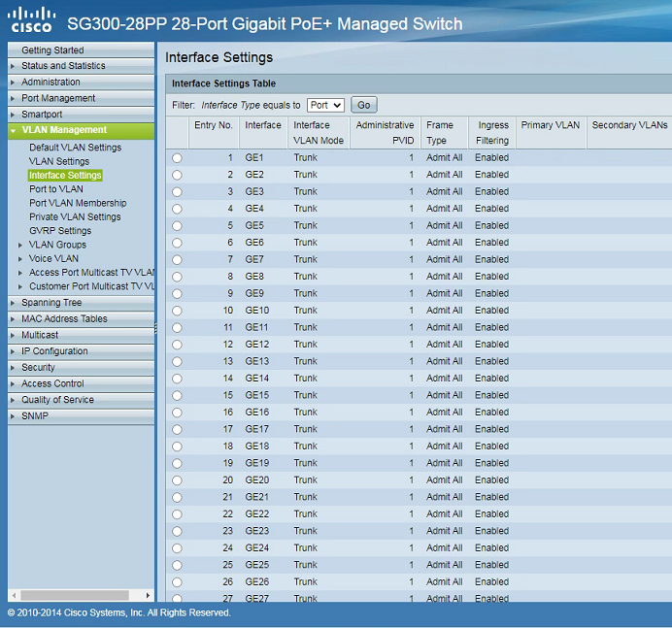Expand the Quality of Service menu
The image size is (672, 628).
pos(57,400)
